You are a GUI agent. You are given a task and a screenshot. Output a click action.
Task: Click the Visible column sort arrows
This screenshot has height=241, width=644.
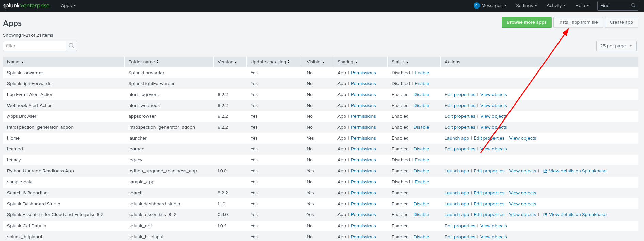coord(323,62)
